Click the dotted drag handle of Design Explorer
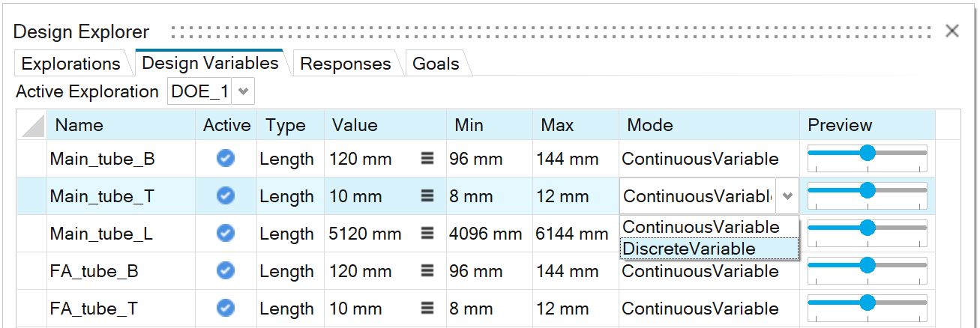Image resolution: width=980 pixels, height=328 pixels. tap(551, 32)
